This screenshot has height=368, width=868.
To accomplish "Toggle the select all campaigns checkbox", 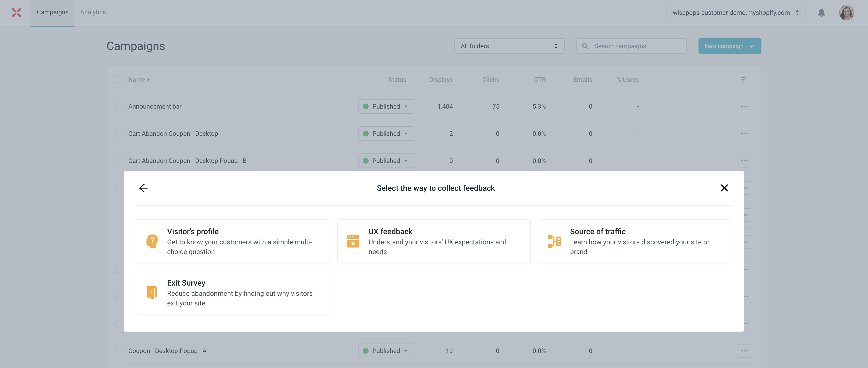I will (118, 80).
